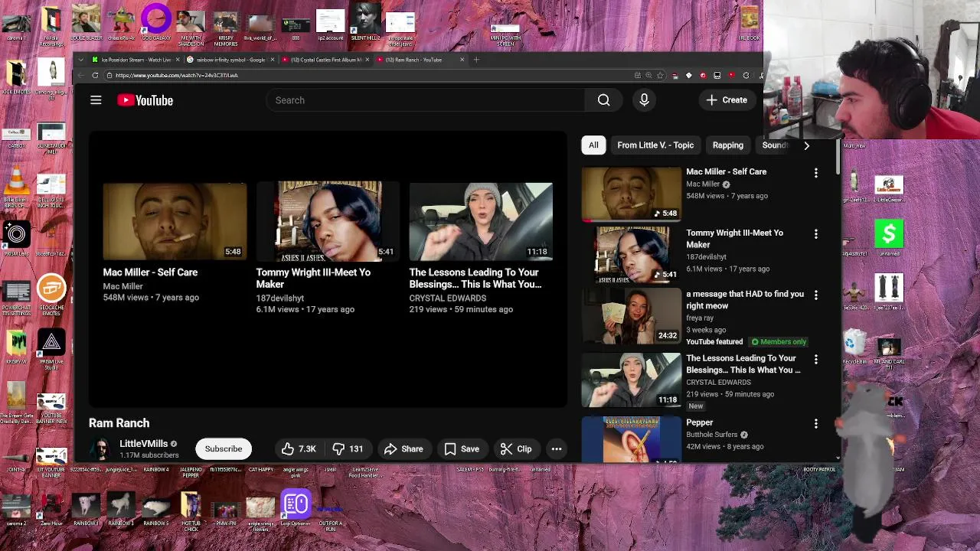The image size is (980, 551).
Task: Open the orange GeoCache Emotes desktop icon
Action: coord(51,295)
